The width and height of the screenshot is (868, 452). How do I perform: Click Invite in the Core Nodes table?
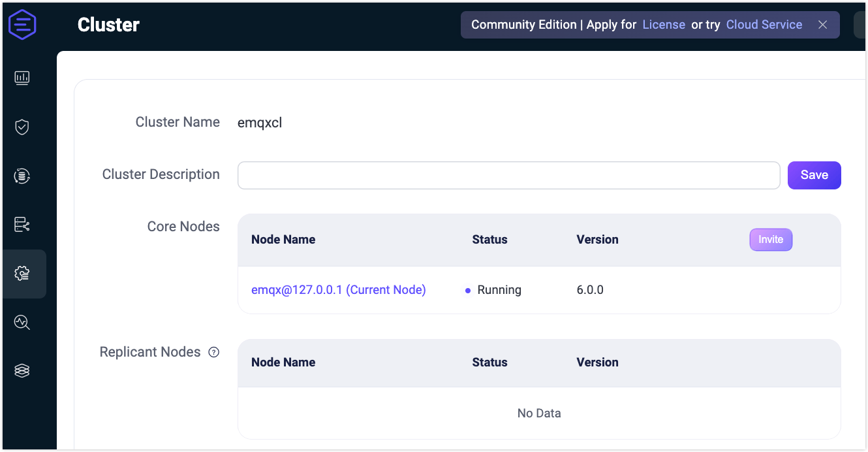coord(771,240)
